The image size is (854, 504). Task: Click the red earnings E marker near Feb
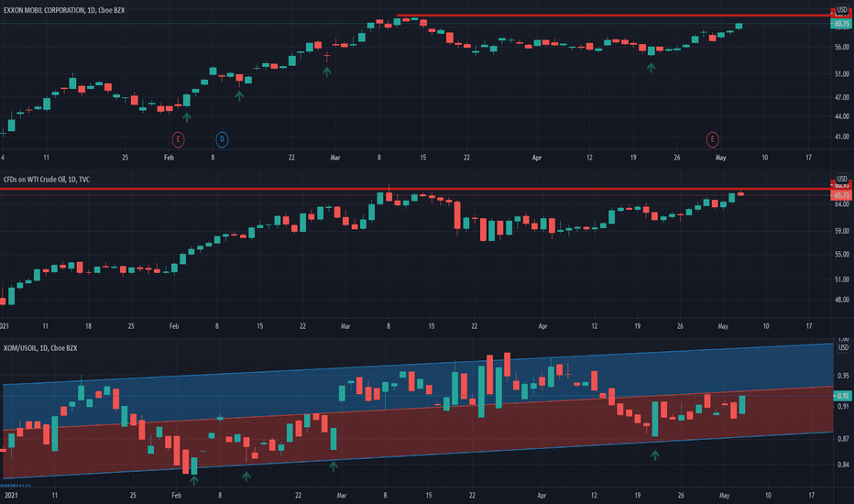point(178,139)
